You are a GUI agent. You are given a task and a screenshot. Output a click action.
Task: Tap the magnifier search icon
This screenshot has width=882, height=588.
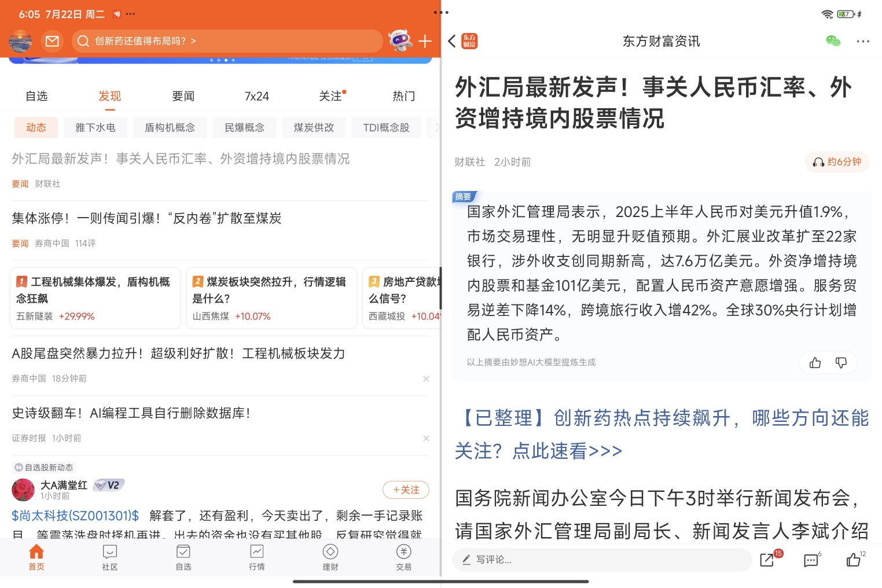click(83, 41)
